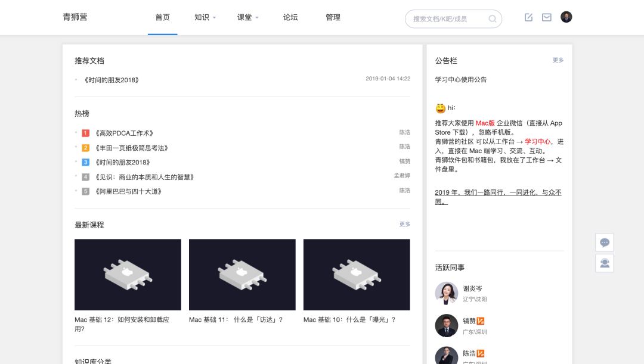Click the floating customer service headset icon
The width and height of the screenshot is (644, 364).
pos(604,263)
